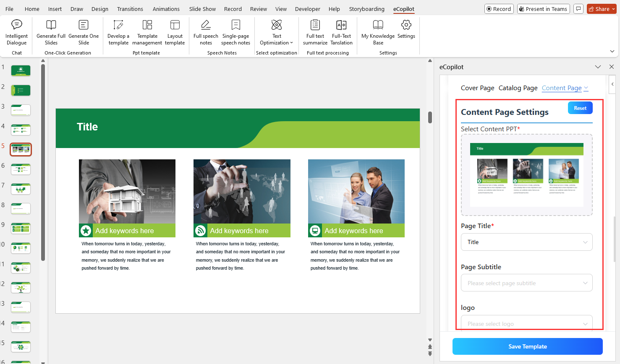The height and width of the screenshot is (364, 620).
Task: Switch to the Storyboarding ribbon tab
Action: pos(366,9)
